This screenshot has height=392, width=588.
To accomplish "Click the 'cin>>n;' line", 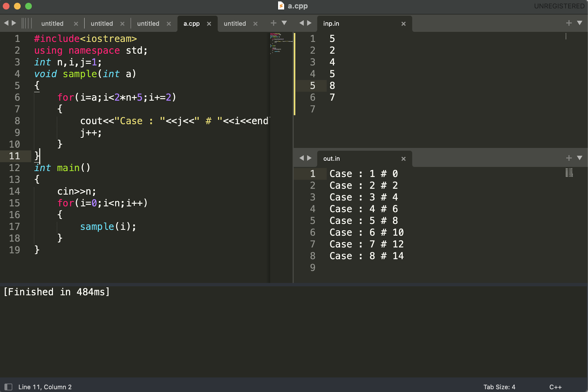I will coord(77,191).
